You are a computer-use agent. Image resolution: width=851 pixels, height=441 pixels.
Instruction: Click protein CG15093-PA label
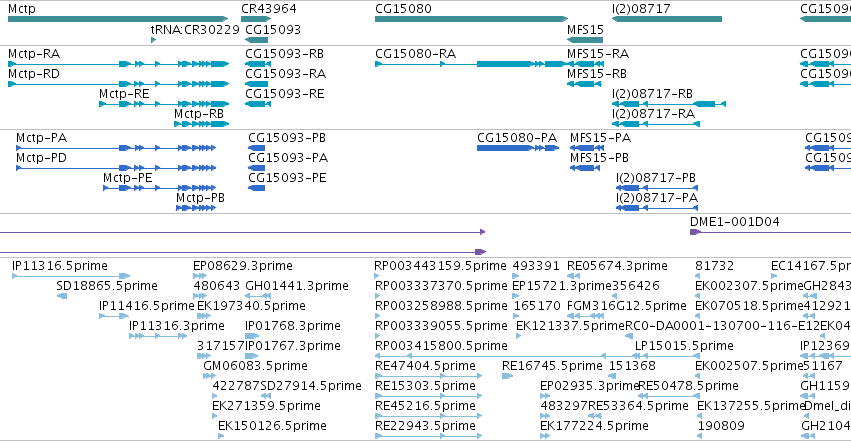pos(288,158)
